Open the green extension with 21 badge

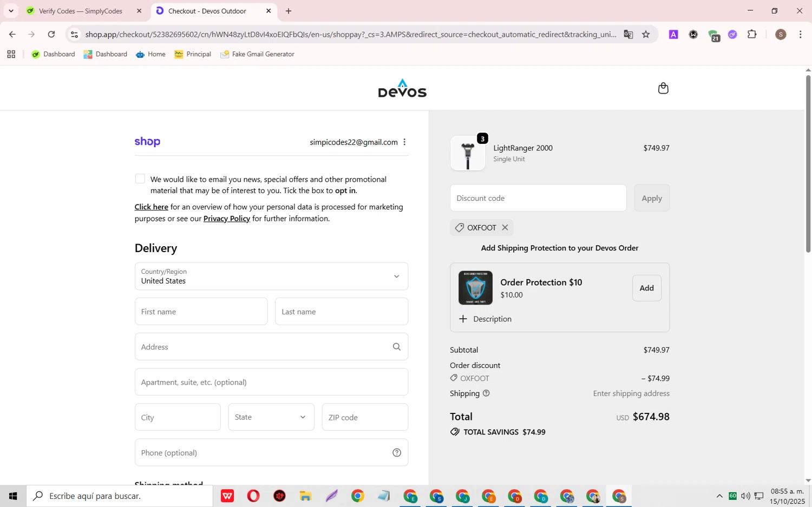tap(713, 35)
